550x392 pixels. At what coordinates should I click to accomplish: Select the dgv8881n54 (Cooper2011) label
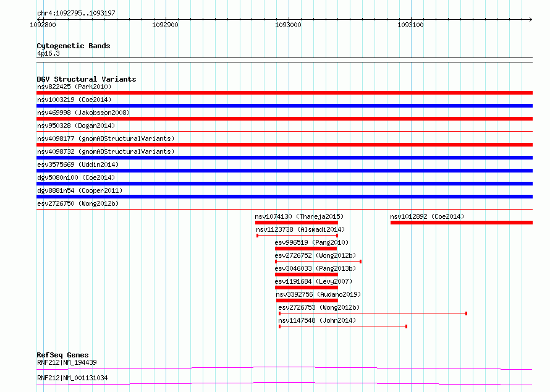pos(80,190)
